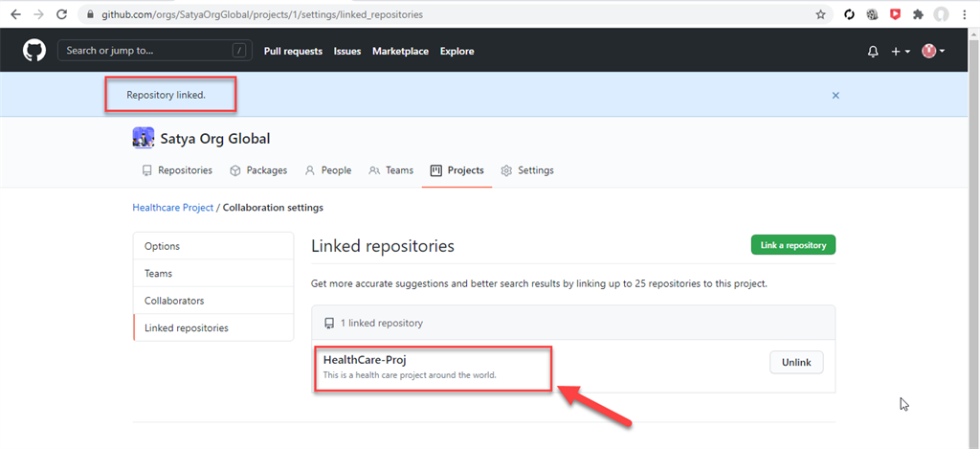The width and height of the screenshot is (980, 449).
Task: Go back to the previous page
Action: click(15, 14)
